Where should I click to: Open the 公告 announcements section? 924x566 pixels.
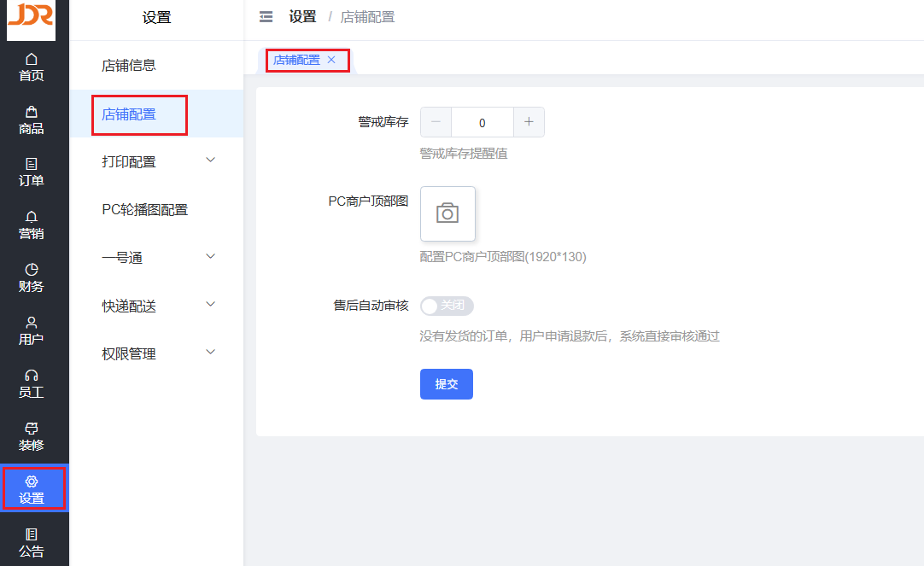[32, 543]
